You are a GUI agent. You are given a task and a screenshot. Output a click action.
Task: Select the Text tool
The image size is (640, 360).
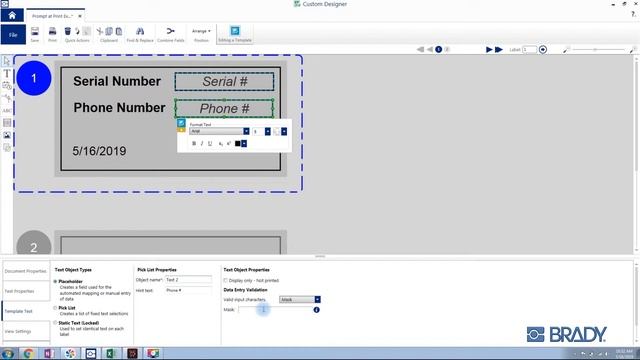point(7,73)
